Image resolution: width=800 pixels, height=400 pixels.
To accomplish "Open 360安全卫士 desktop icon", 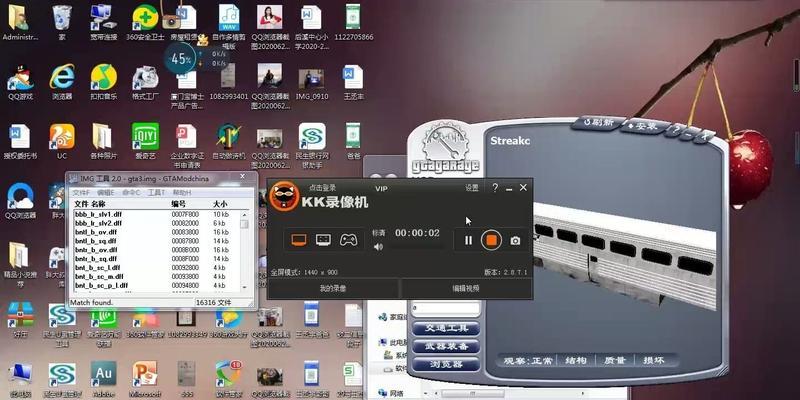I will (x=145, y=22).
